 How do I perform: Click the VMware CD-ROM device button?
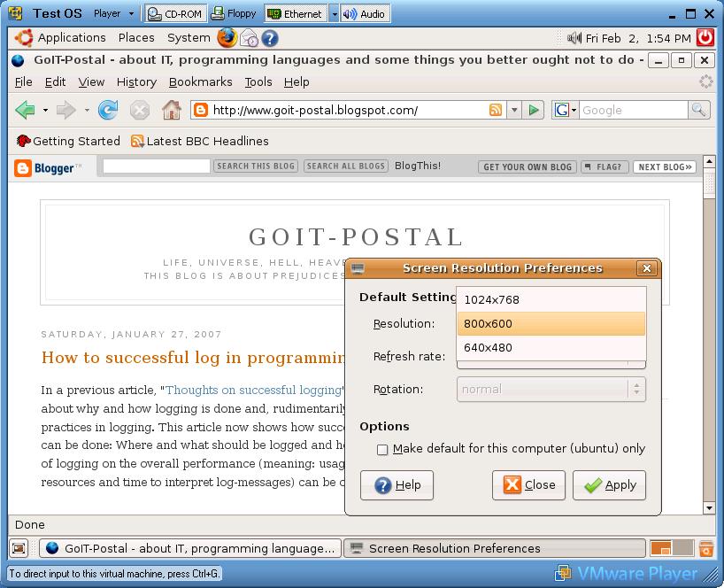tap(175, 14)
